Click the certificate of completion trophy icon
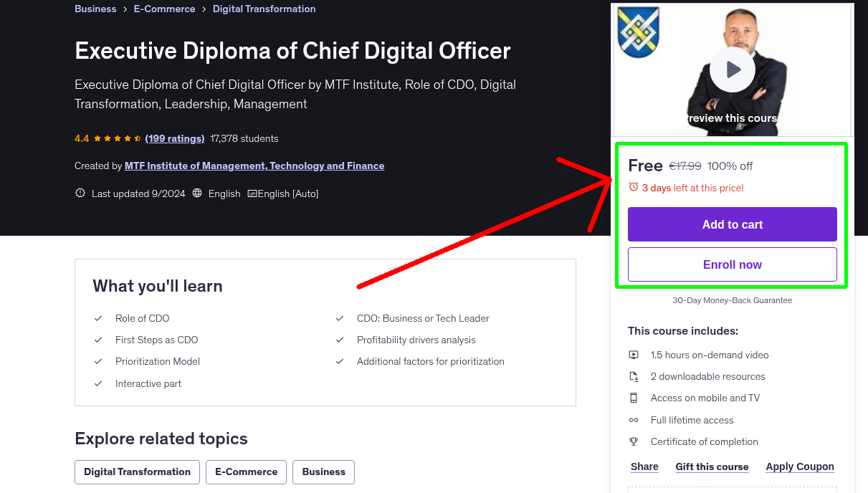Viewport: 868px width, 493px height. point(634,441)
